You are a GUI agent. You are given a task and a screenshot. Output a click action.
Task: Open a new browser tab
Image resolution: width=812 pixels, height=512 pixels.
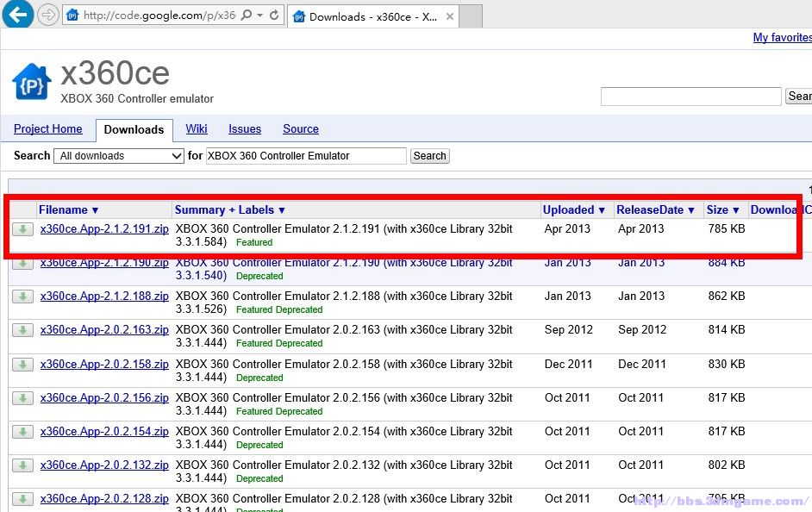point(472,16)
